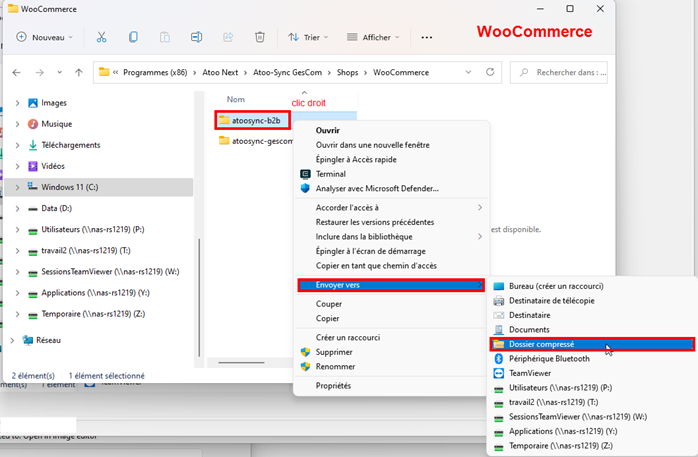698x457 pixels.
Task: Expand the Réseau tree node
Action: tap(12, 340)
